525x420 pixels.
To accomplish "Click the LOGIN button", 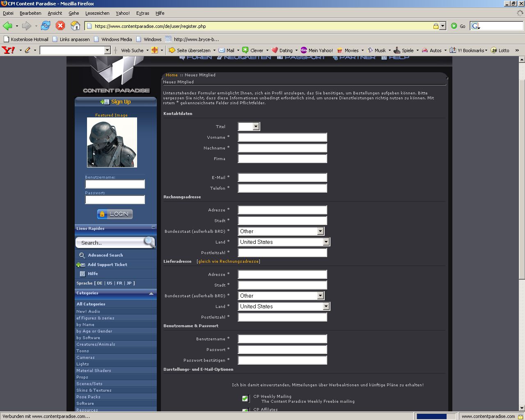I will pyautogui.click(x=115, y=214).
